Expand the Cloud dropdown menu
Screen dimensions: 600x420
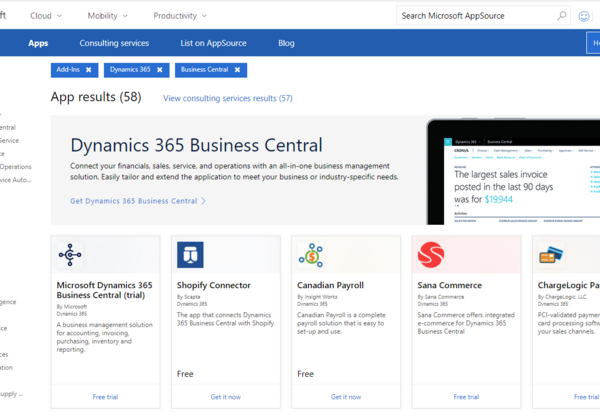click(46, 16)
